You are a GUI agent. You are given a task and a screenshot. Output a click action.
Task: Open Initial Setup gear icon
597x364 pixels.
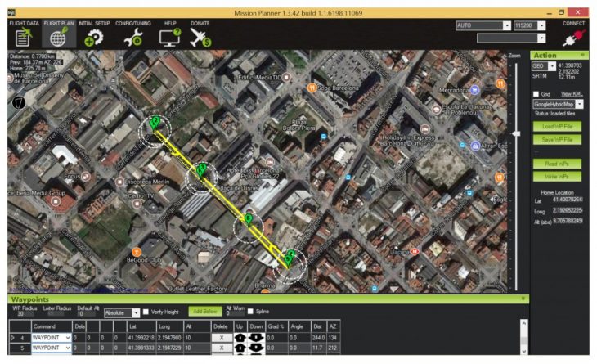(93, 36)
